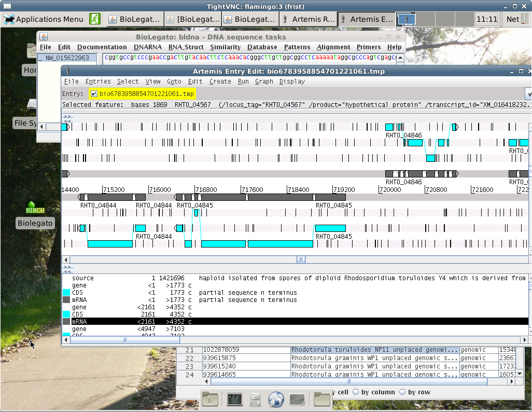Image resolution: width=532 pixels, height=412 pixels.
Task: Toggle the bio6783958854701221061.tmp entry checkbox
Action: point(94,94)
